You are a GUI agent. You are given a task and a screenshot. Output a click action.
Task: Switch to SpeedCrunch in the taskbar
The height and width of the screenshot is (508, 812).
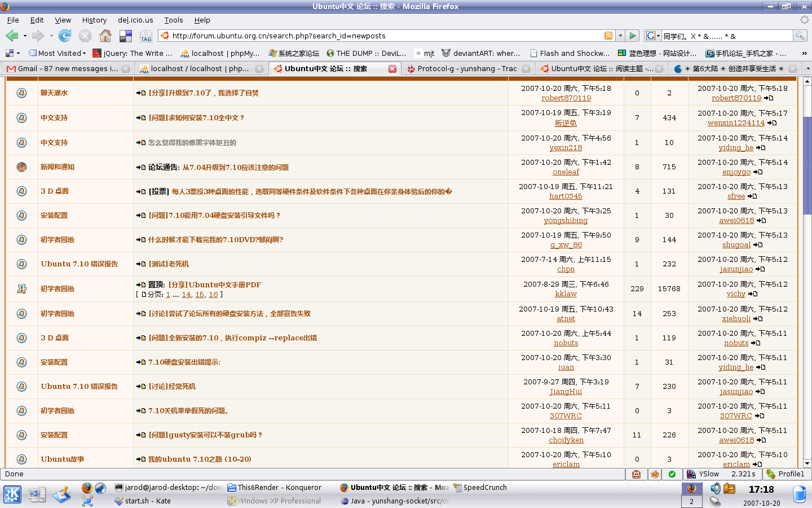(x=480, y=488)
